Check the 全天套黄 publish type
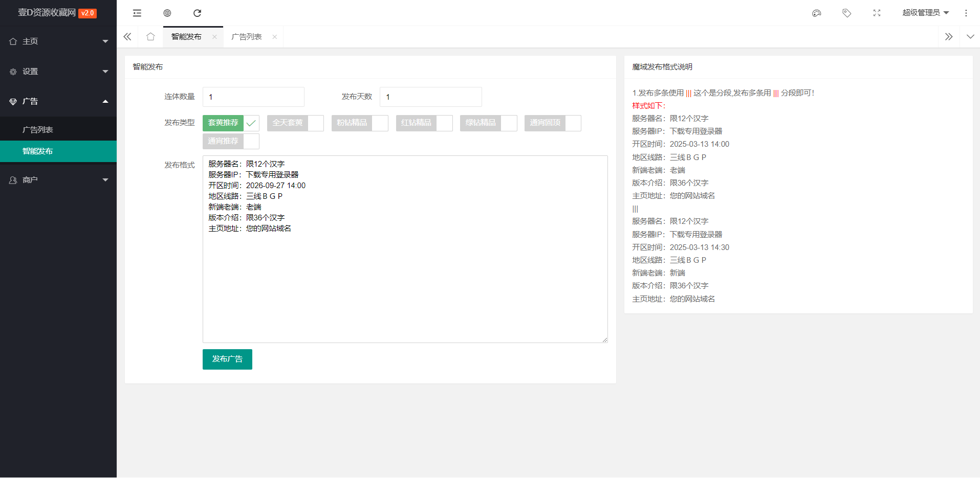The width and height of the screenshot is (980, 478). [x=295, y=123]
